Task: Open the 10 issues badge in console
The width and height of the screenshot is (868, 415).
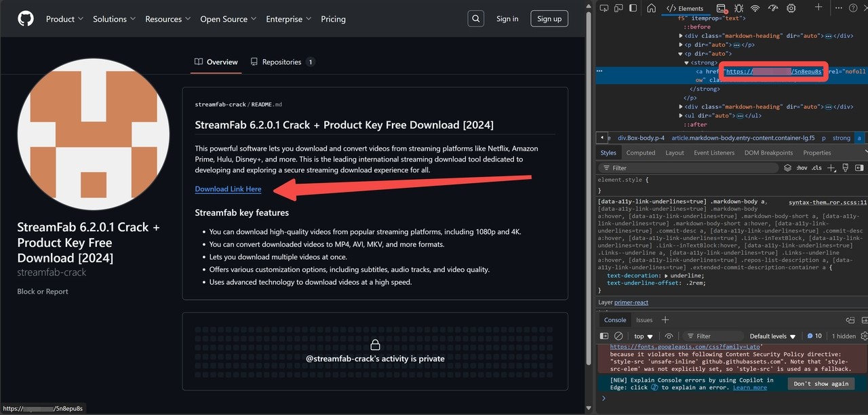Action: click(814, 336)
